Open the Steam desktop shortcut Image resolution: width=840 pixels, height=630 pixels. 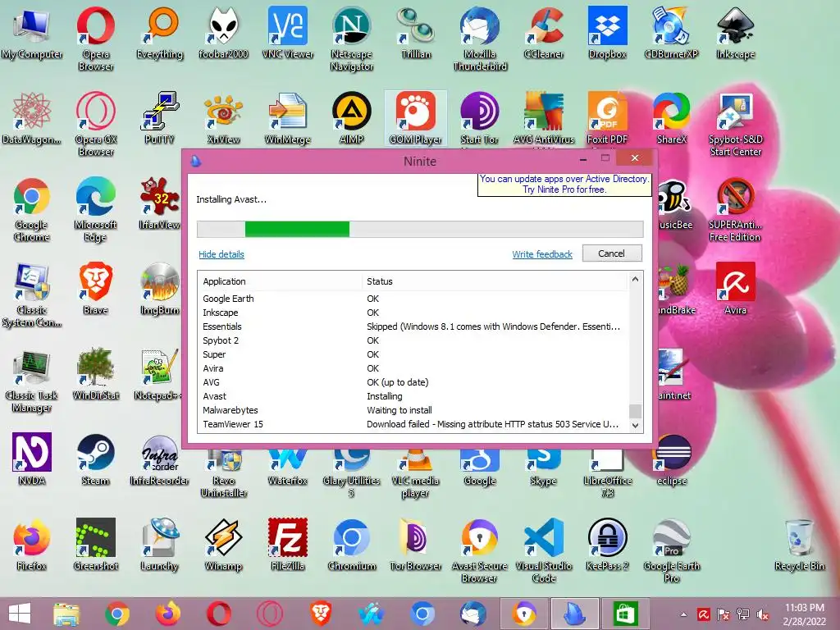click(x=95, y=459)
